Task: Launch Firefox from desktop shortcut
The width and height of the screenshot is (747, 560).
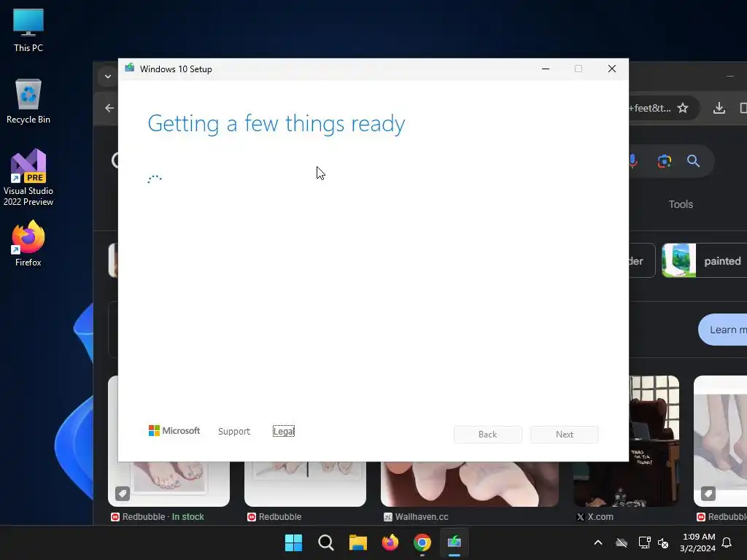Action: point(28,244)
